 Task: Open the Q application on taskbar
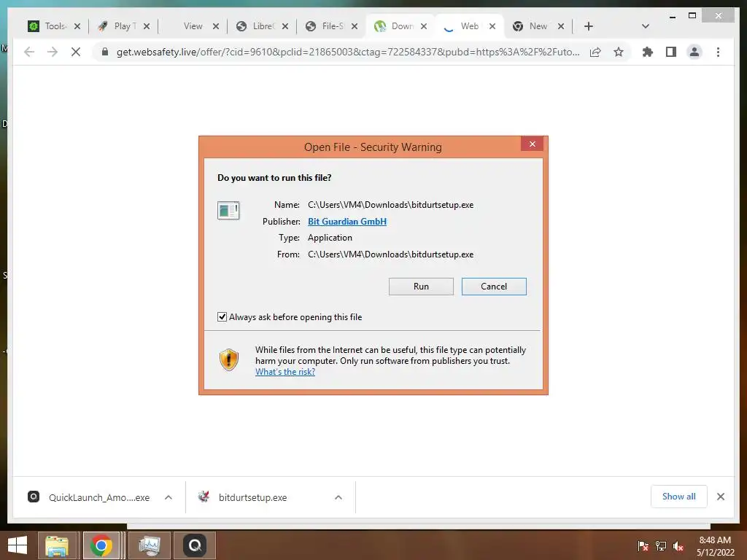click(195, 545)
